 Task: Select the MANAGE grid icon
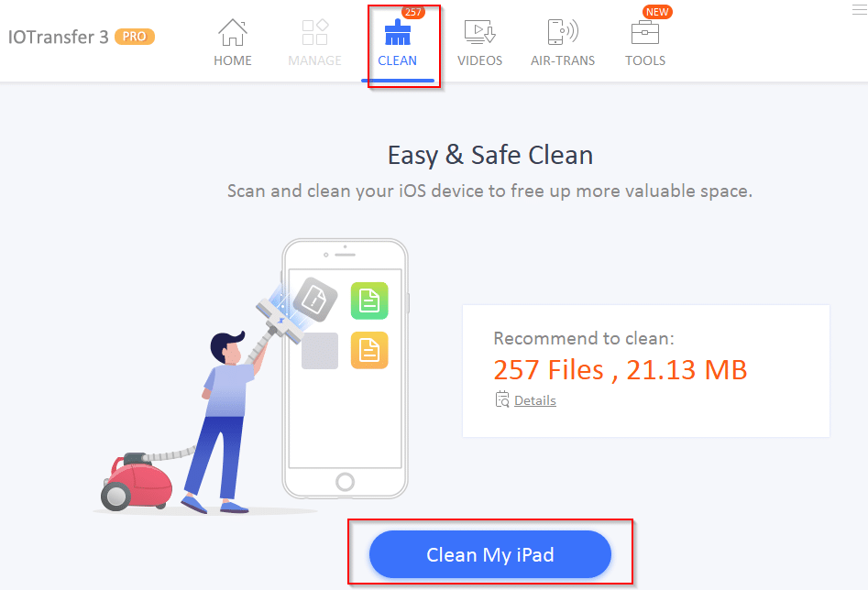tap(315, 32)
